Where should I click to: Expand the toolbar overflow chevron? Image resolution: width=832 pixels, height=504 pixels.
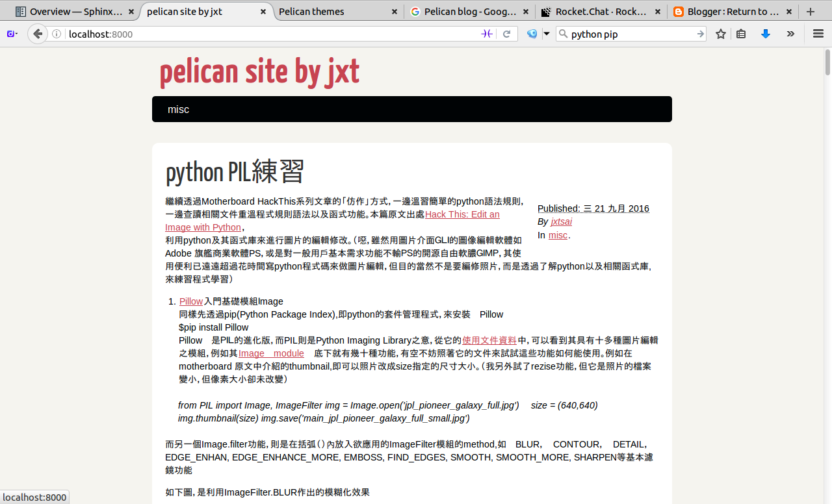pyautogui.click(x=790, y=34)
